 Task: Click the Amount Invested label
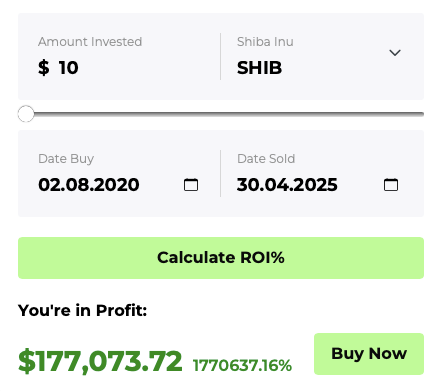point(90,42)
